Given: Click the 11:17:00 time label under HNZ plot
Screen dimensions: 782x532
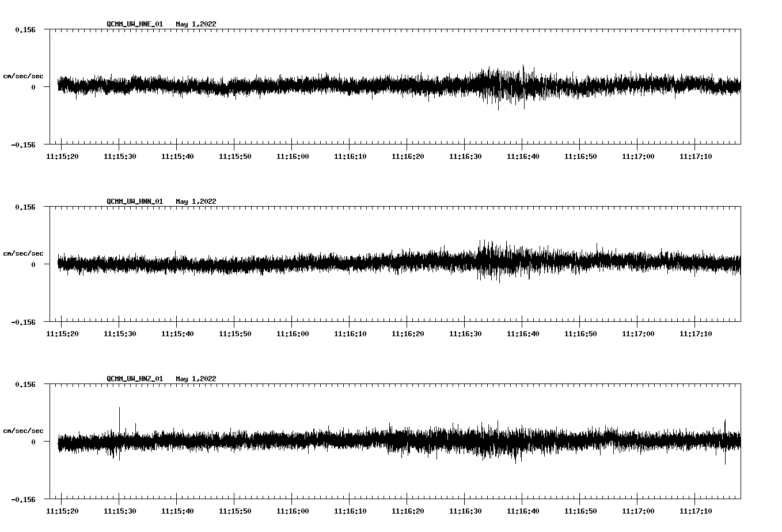Looking at the screenshot, I should point(638,511).
